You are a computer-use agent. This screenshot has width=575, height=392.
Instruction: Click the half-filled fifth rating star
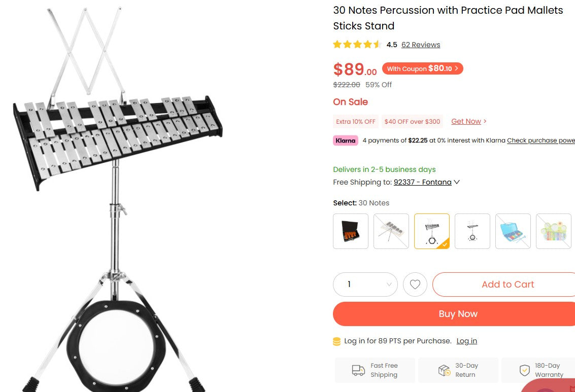[376, 45]
